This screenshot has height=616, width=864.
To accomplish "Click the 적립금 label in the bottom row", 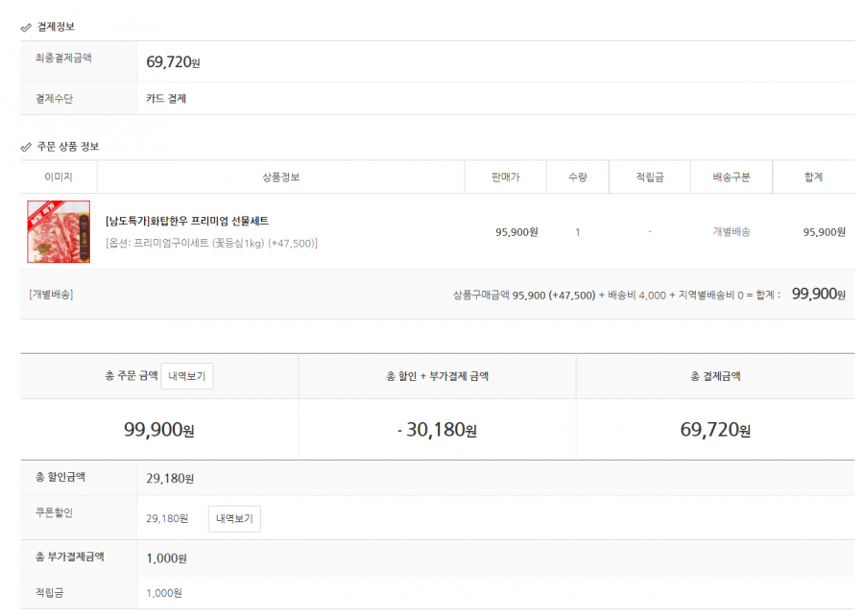I will click(50, 593).
